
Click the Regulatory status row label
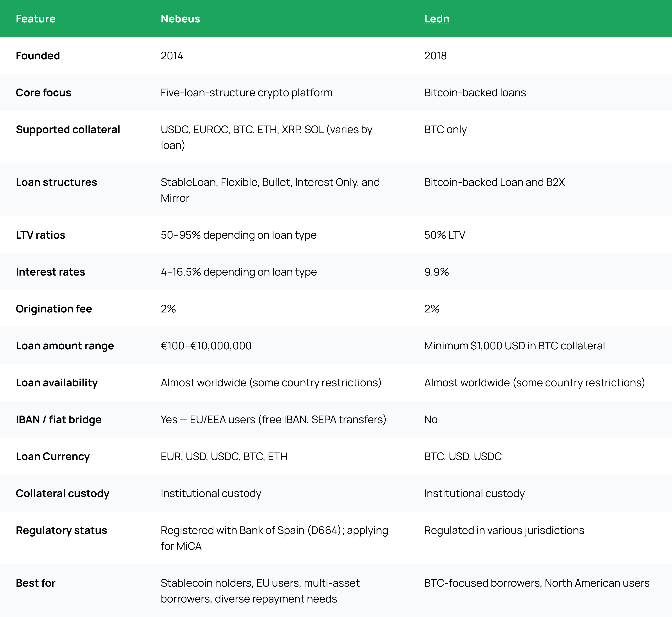coord(61,530)
